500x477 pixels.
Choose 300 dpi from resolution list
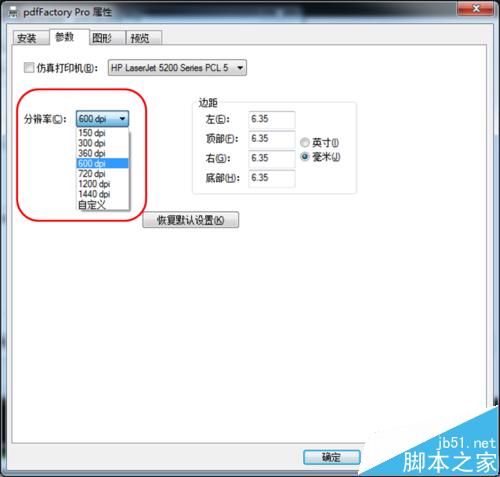tap(102, 143)
